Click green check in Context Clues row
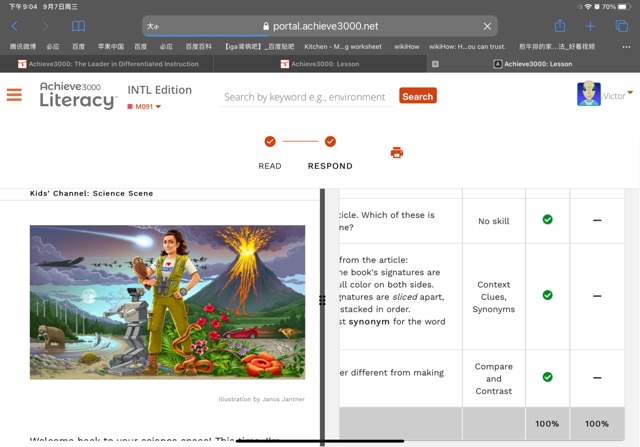 pyautogui.click(x=547, y=295)
